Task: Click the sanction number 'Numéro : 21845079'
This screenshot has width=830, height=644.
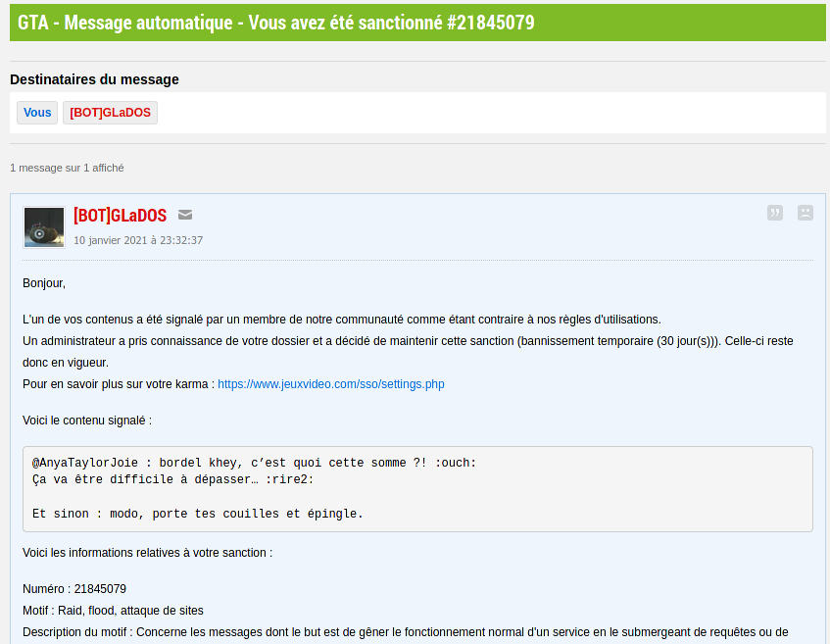Action: pyautogui.click(x=74, y=589)
